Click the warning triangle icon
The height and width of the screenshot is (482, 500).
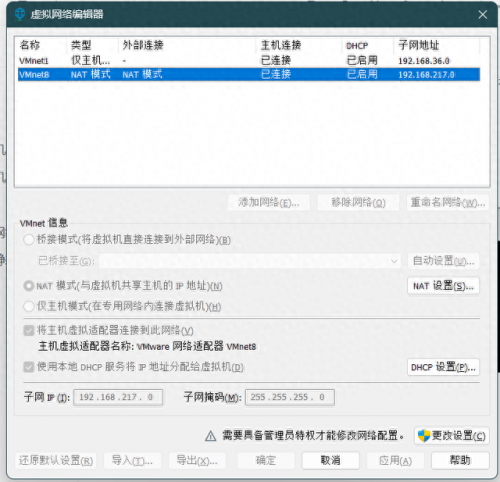[x=210, y=436]
